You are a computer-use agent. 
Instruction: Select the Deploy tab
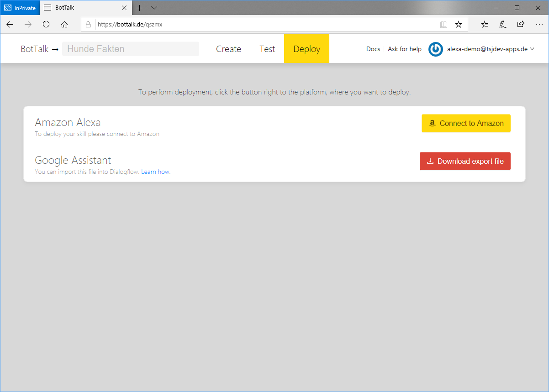(306, 49)
